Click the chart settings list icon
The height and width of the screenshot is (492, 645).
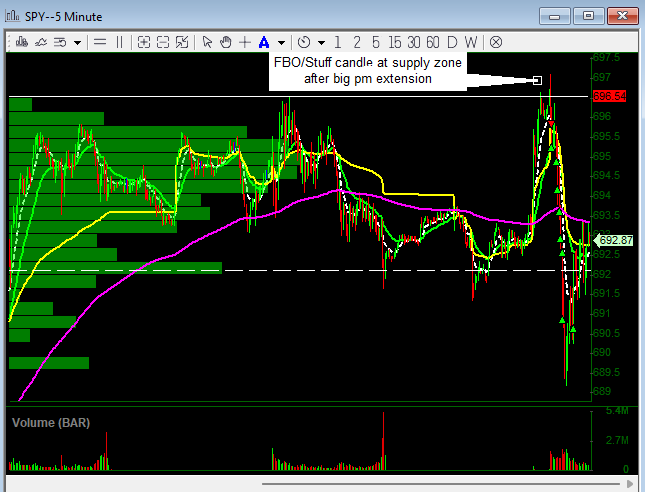click(60, 42)
